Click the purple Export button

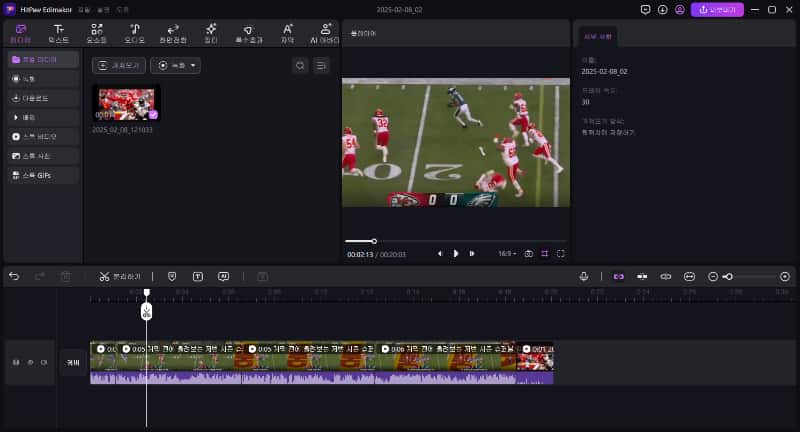tap(716, 9)
